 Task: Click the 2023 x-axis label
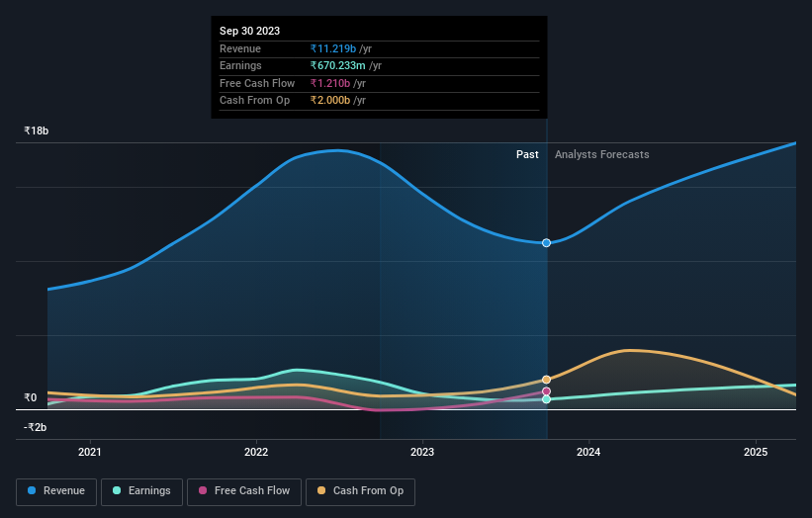422,452
